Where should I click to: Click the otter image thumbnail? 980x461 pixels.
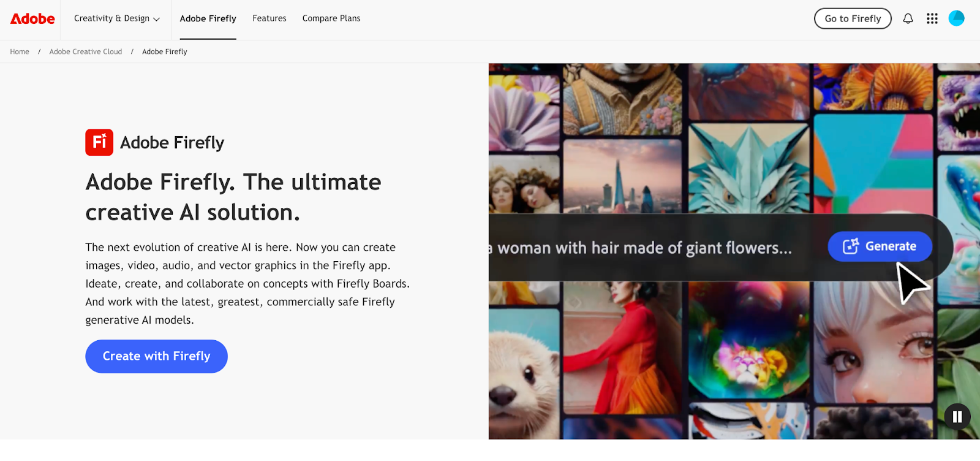tap(524, 374)
